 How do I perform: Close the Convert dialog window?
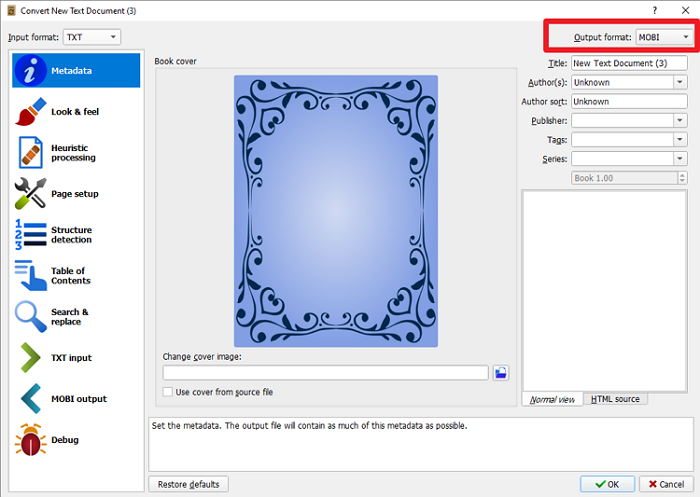(x=685, y=10)
